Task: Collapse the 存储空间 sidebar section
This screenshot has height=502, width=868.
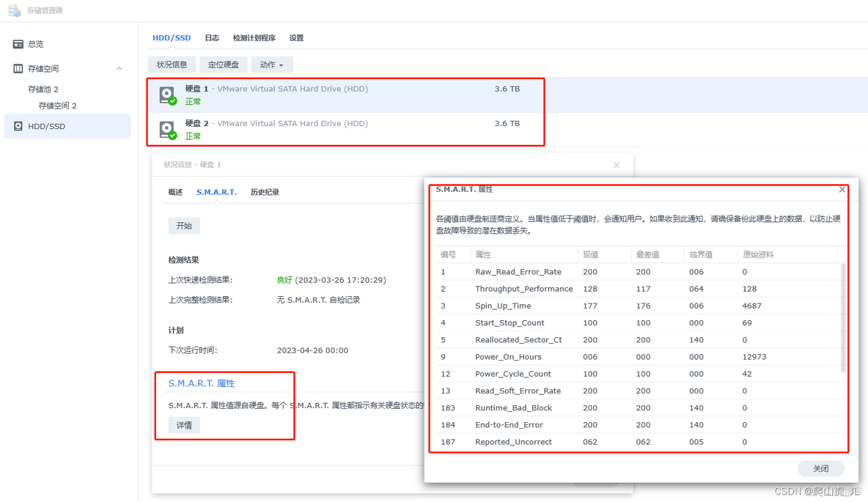Action: tap(119, 68)
